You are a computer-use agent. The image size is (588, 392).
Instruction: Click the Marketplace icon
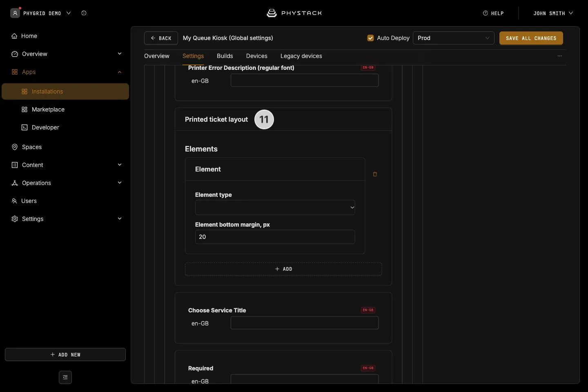pos(24,109)
